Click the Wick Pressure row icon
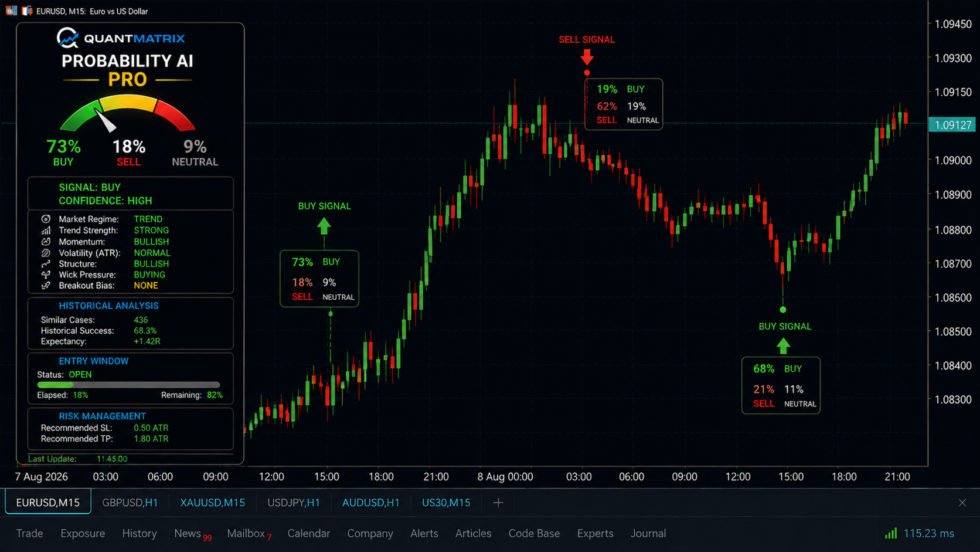This screenshot has width=980, height=552. tap(46, 275)
